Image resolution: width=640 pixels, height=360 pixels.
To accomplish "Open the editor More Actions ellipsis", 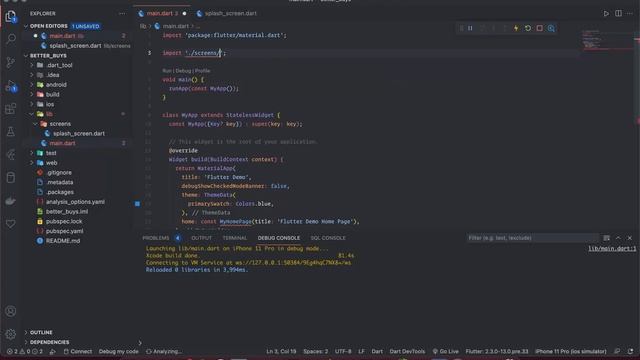I will pos(630,13).
